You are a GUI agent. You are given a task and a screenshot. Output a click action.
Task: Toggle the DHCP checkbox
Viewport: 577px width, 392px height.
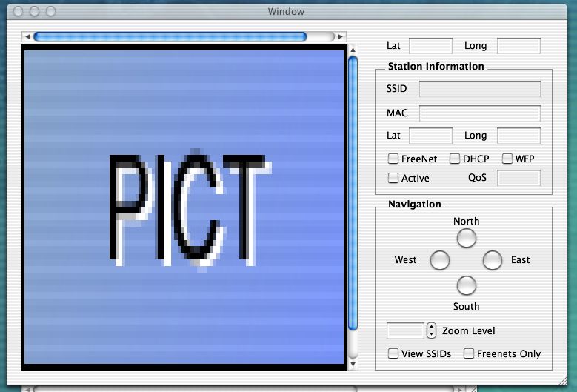click(x=455, y=159)
